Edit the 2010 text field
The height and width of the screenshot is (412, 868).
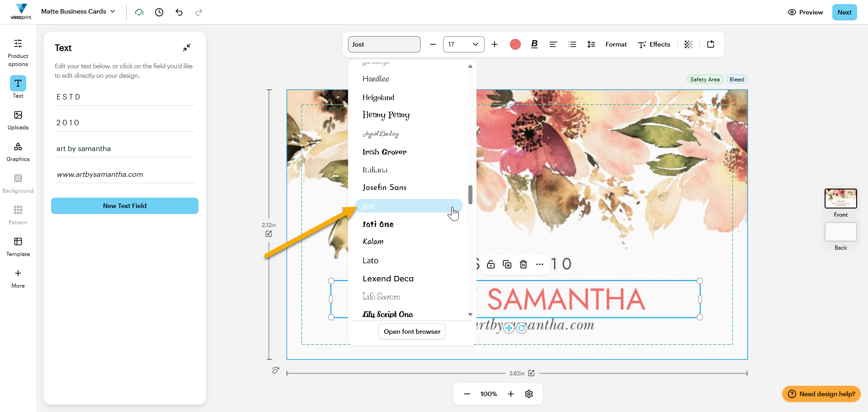tap(125, 123)
